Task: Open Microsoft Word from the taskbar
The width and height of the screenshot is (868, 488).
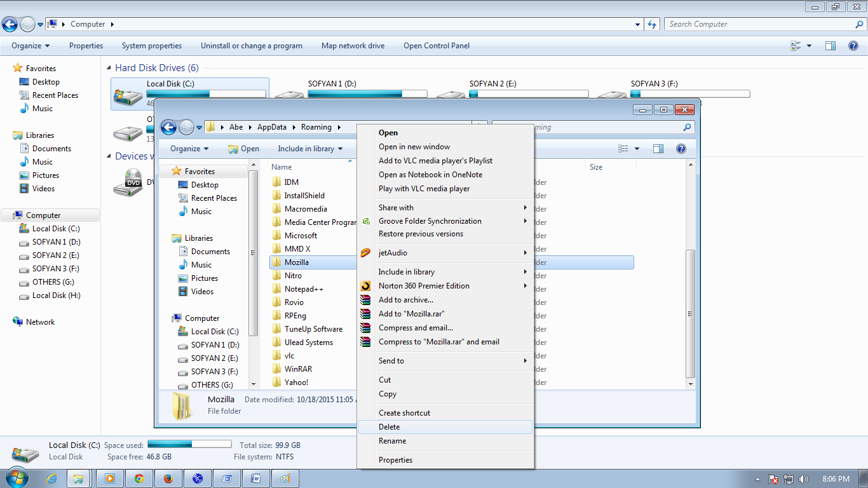Action: (x=255, y=478)
